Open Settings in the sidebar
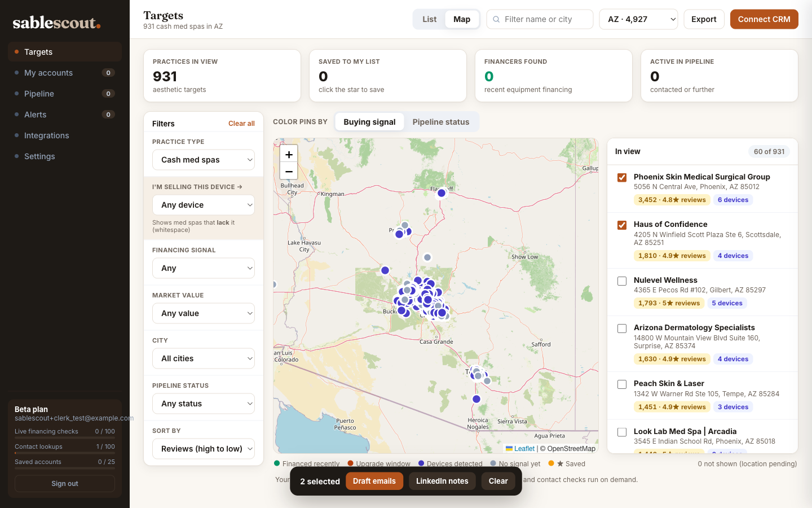 pos(65,156)
